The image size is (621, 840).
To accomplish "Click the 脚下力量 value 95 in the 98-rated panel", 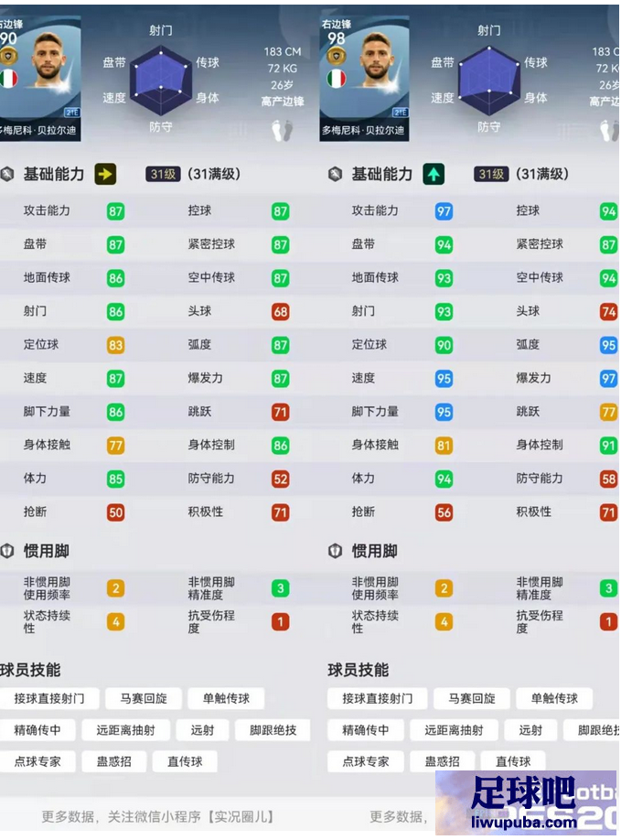I will (444, 412).
